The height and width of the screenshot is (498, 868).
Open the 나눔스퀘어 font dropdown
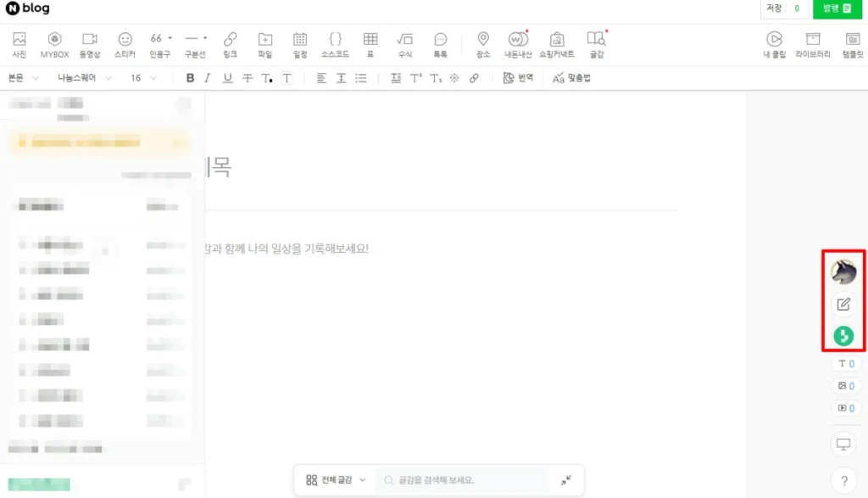point(84,78)
